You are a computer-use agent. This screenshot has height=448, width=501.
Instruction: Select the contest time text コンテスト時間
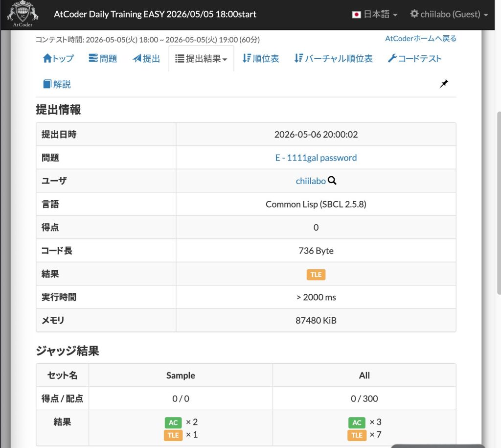(x=147, y=40)
